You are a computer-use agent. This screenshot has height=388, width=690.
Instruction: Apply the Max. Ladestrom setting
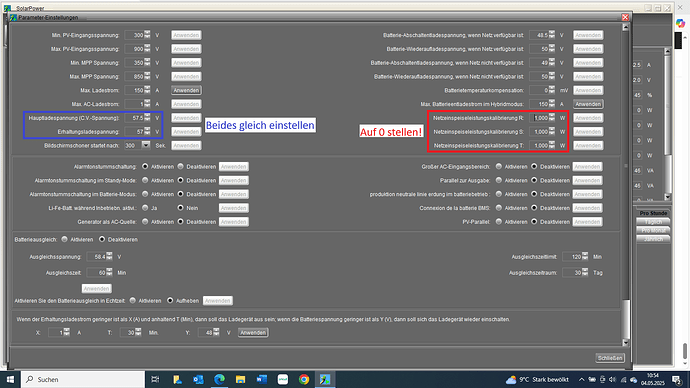[x=186, y=90]
